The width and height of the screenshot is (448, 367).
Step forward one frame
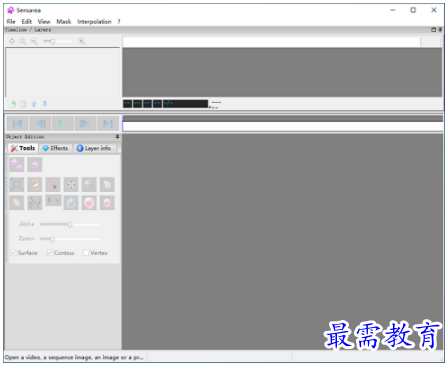coord(85,124)
